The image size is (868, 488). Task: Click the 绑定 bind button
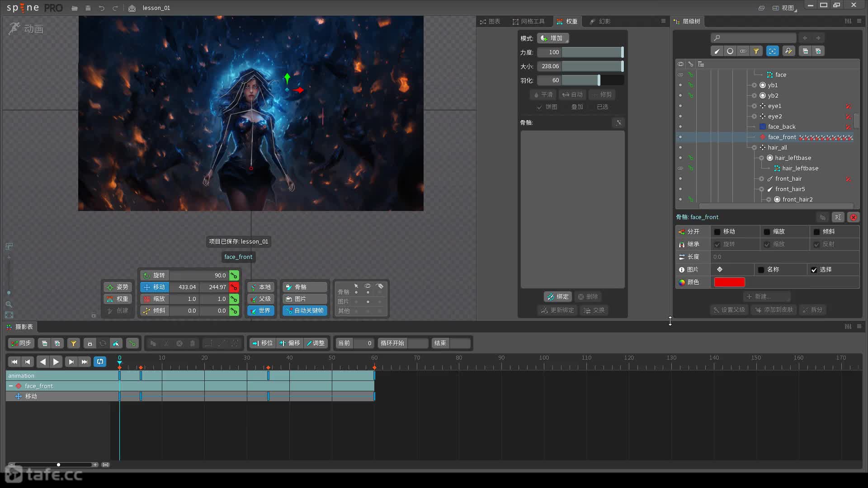[x=558, y=296]
